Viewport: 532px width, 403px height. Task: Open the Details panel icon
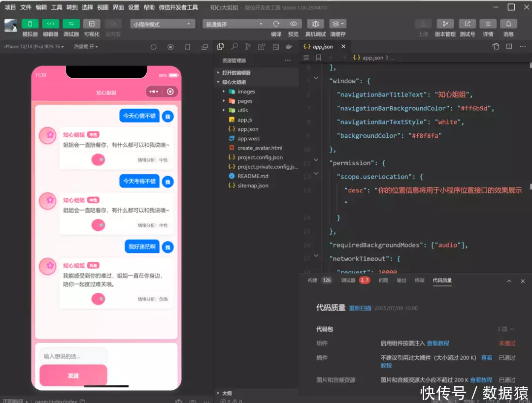click(x=488, y=24)
